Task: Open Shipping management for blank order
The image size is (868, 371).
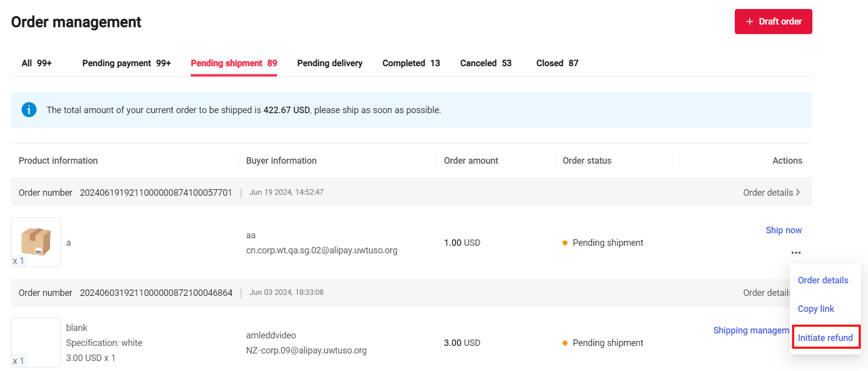Action: [x=751, y=330]
